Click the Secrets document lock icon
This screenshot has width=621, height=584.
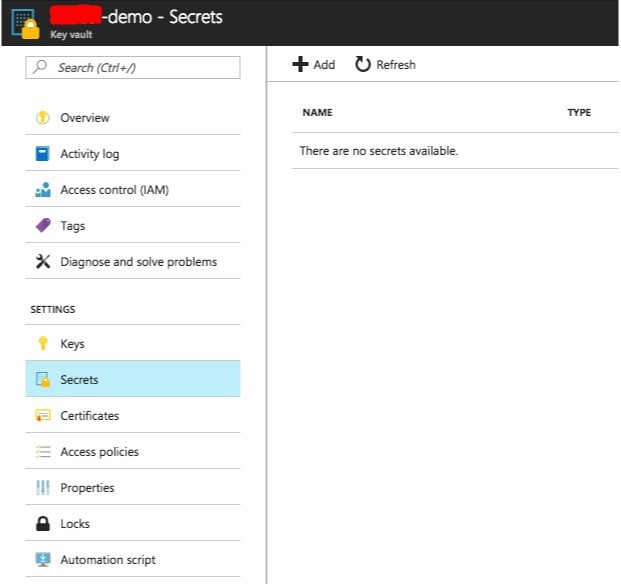click(x=43, y=379)
